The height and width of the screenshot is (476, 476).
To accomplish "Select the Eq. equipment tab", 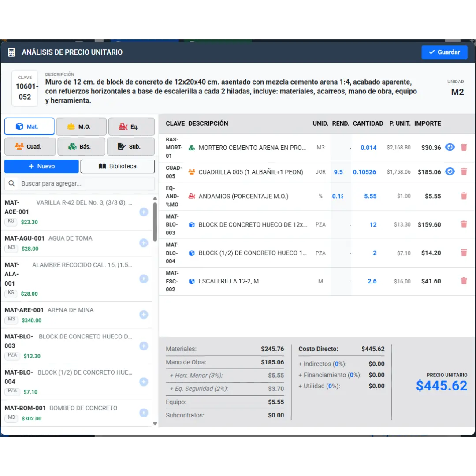I will pos(131,126).
